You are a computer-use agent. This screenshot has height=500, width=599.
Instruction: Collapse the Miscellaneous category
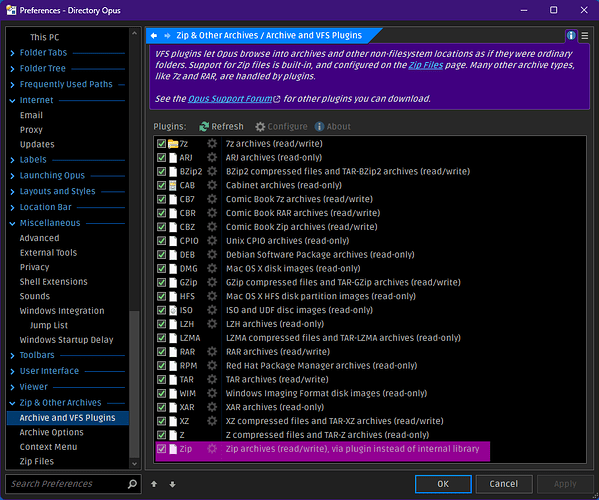click(13, 223)
